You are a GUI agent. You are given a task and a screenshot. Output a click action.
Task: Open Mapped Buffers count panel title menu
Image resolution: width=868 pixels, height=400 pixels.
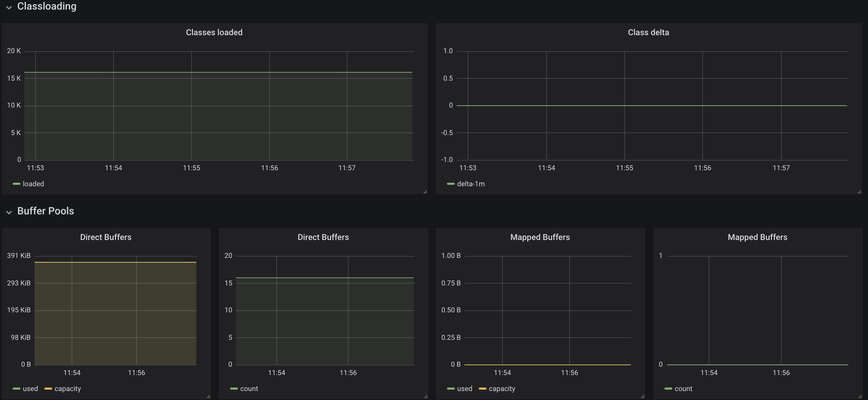click(x=757, y=237)
